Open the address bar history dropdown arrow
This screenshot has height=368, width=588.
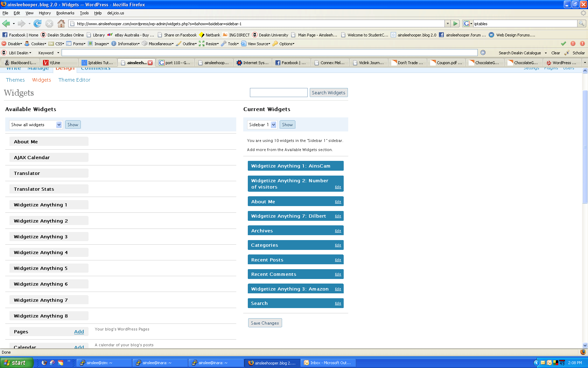tap(448, 23)
